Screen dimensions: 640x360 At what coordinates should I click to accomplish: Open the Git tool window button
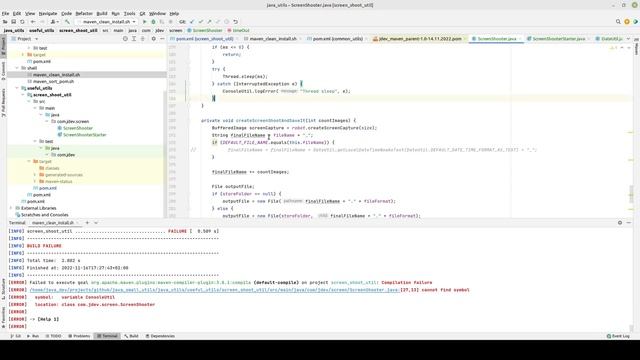click(16, 336)
